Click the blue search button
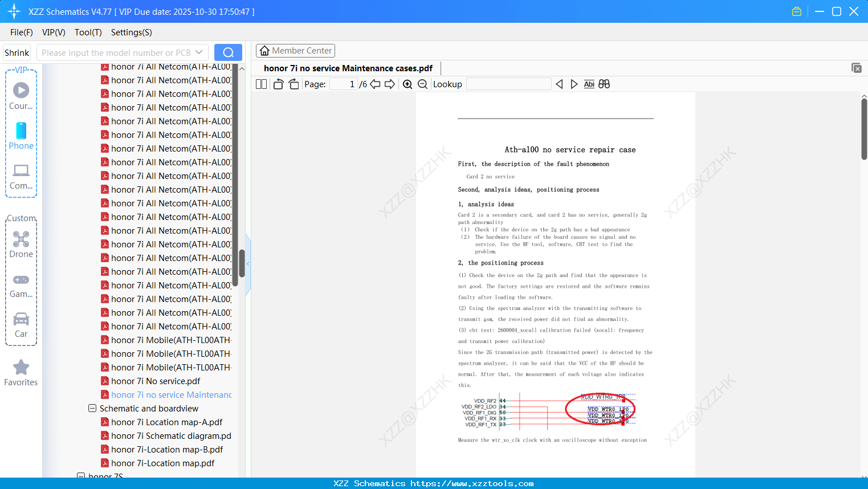Image resolution: width=868 pixels, height=489 pixels. (x=228, y=52)
